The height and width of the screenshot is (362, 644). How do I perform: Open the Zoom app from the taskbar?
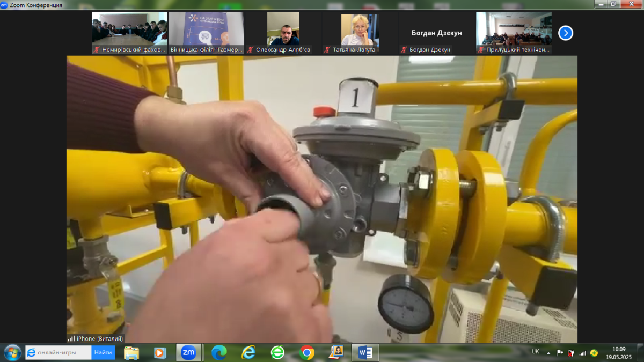[188, 352]
